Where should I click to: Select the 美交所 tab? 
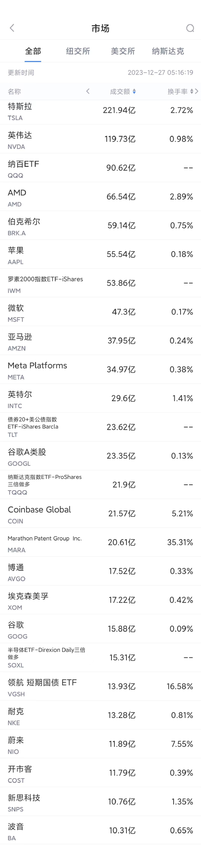[123, 51]
